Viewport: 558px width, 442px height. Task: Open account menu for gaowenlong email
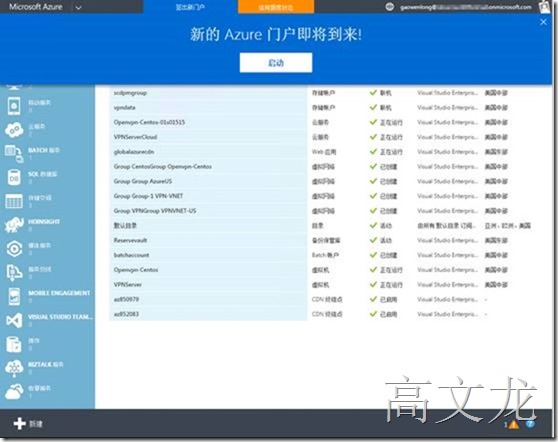coord(465,7)
